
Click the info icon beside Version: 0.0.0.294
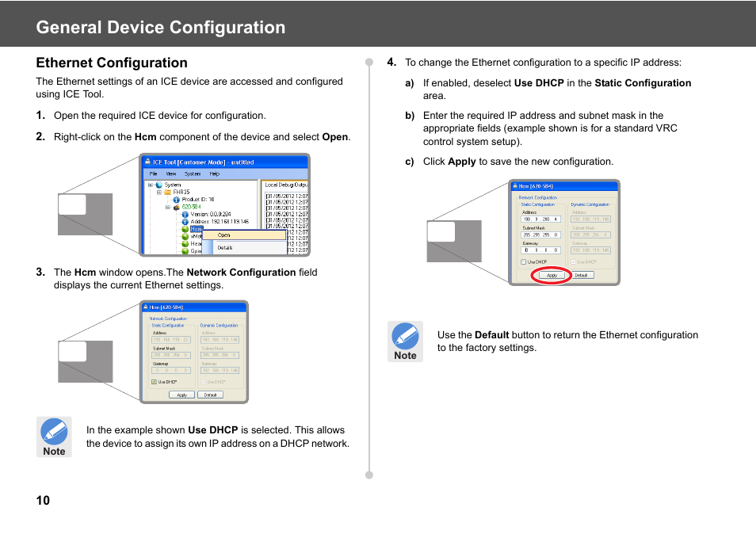(185, 215)
